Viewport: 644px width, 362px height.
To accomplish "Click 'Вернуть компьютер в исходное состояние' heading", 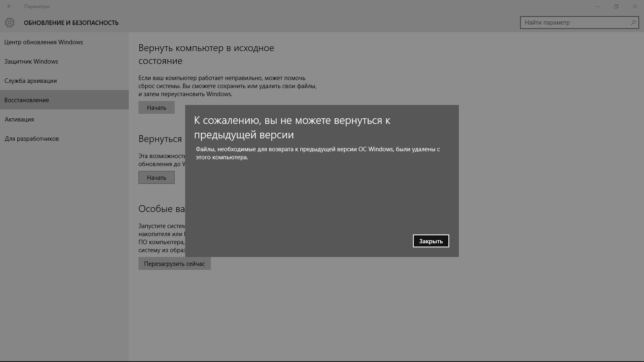I will pos(206,54).
